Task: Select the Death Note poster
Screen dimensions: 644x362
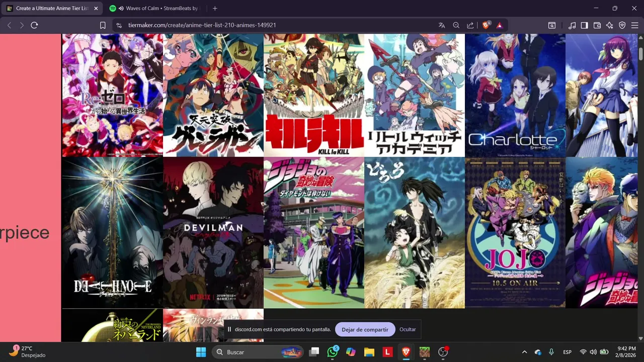Action: tap(112, 232)
